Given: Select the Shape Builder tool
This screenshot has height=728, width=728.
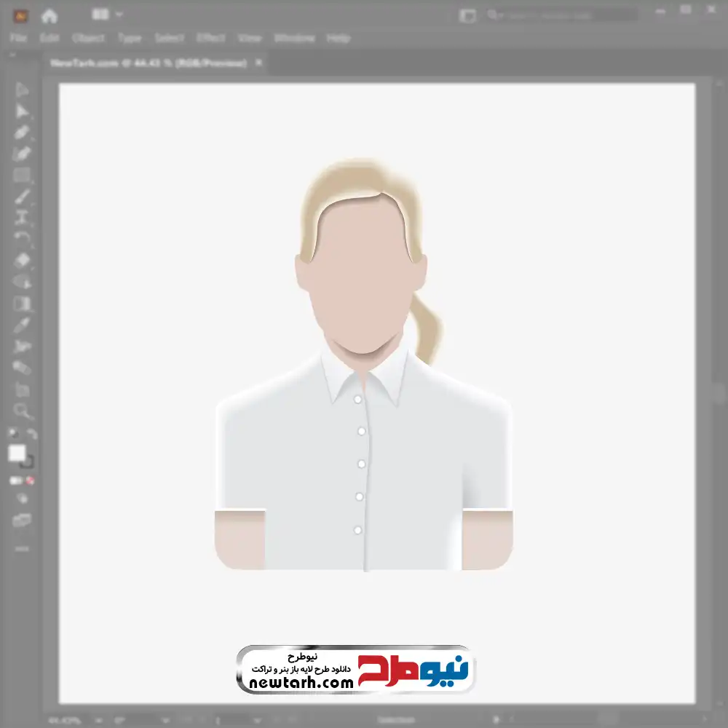Looking at the screenshot, I should click(x=21, y=282).
